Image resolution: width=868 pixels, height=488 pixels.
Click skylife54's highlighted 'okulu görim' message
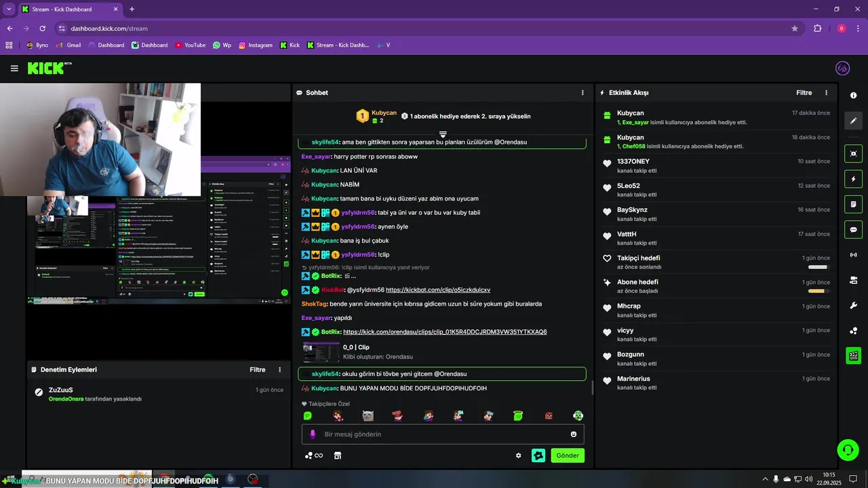(442, 374)
